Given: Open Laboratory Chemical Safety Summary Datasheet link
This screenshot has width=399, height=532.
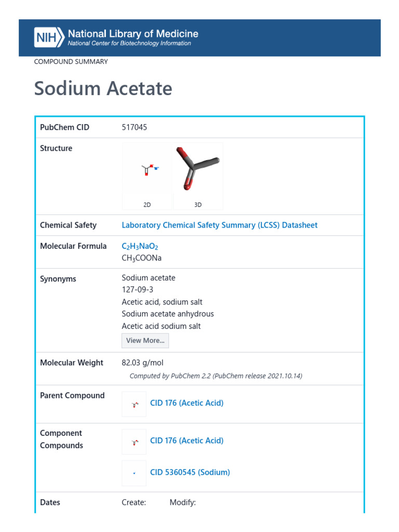Looking at the screenshot, I should coord(219,225).
